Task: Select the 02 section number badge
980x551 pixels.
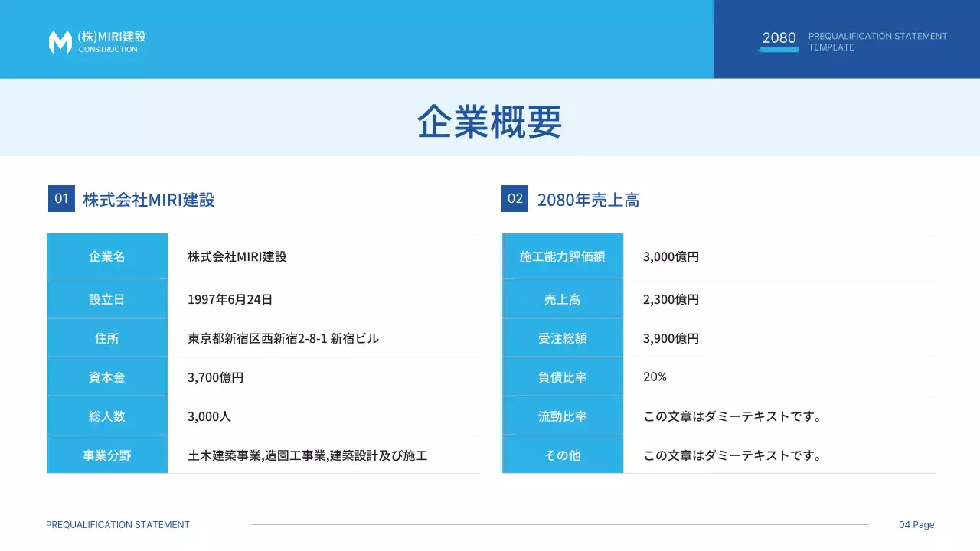Action: (514, 199)
